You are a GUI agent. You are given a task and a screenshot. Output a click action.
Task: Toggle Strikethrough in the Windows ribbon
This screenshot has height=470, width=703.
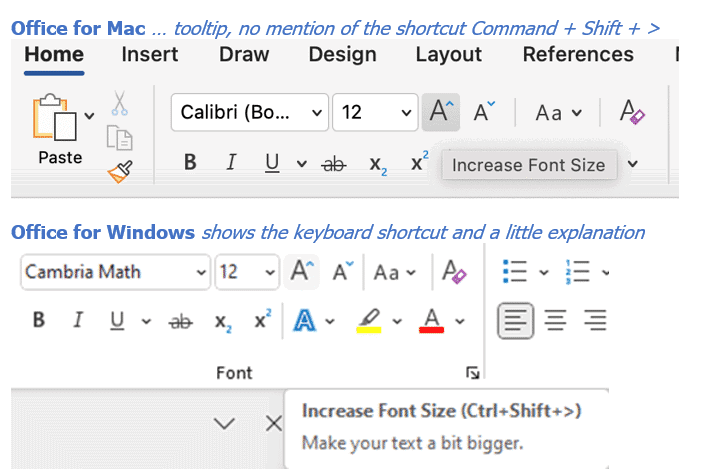181,321
